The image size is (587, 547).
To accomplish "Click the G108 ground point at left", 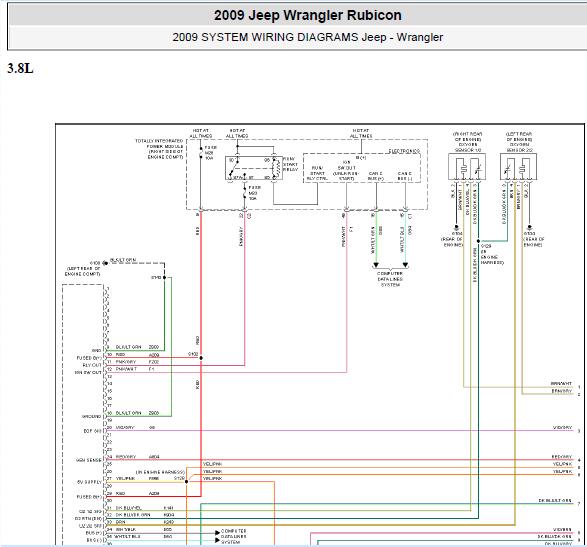I will tap(106, 263).
